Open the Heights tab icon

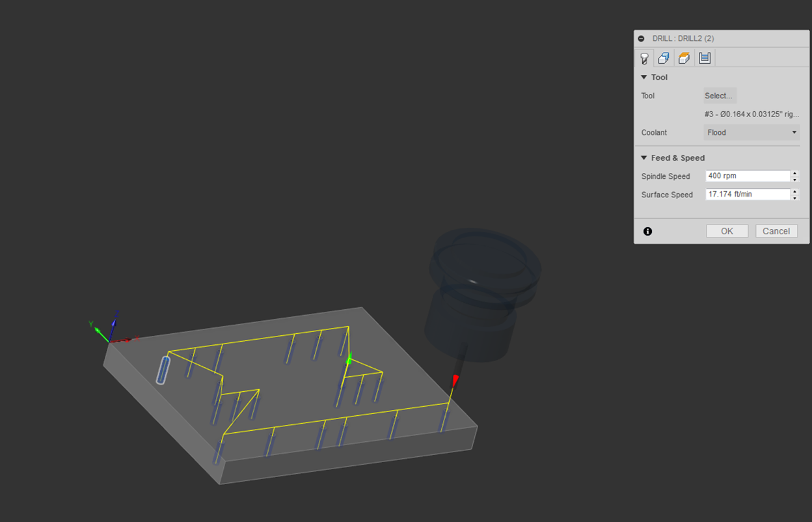click(x=684, y=59)
